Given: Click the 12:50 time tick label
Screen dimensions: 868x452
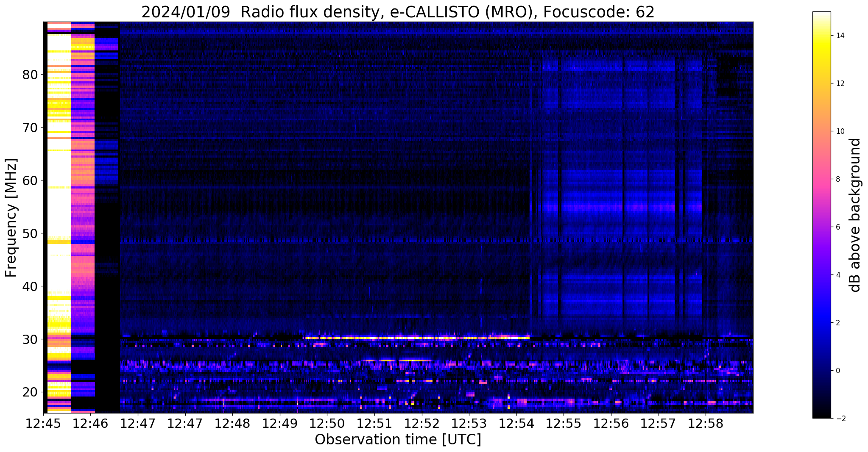Looking at the screenshot, I should 327,423.
